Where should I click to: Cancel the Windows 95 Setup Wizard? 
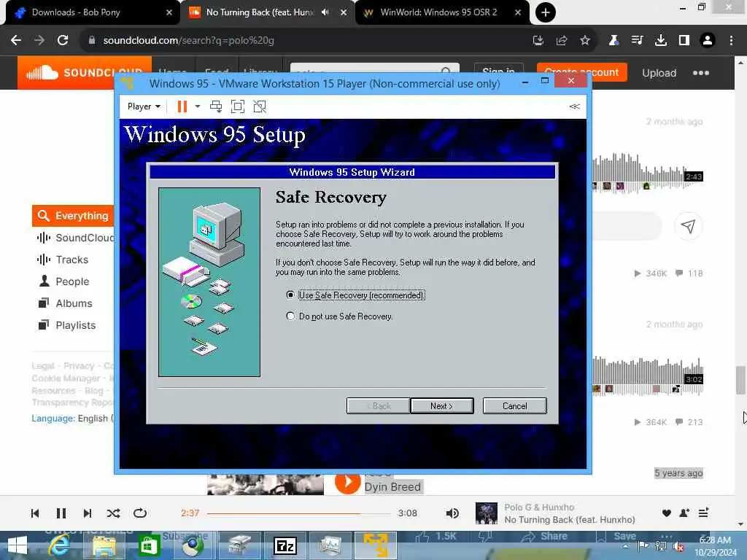pyautogui.click(x=514, y=405)
